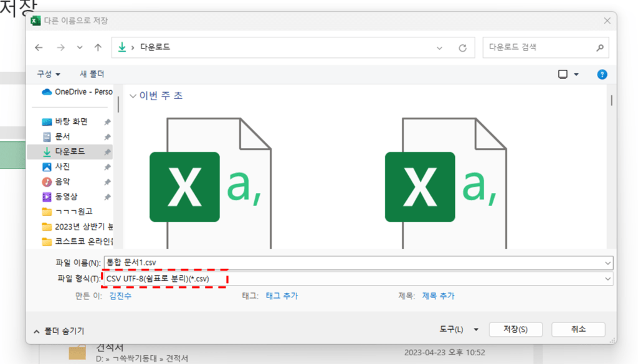Open the view options dropdown arrow

tap(576, 74)
